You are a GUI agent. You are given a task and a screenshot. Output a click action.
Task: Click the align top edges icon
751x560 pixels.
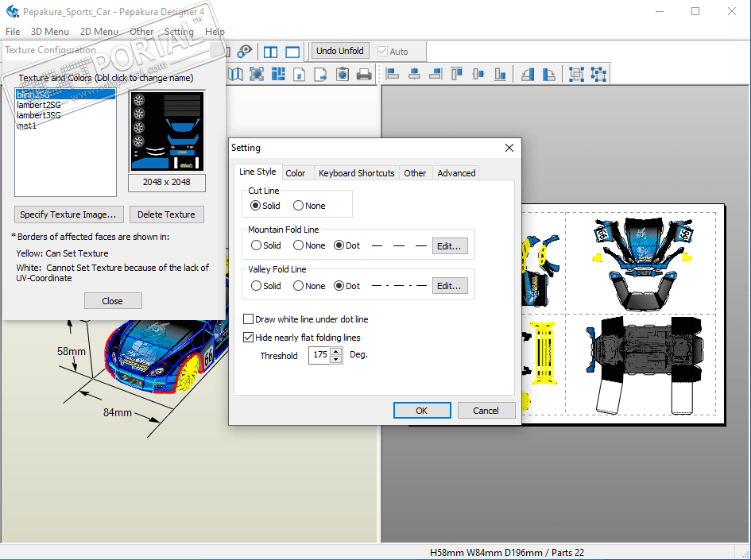click(457, 74)
